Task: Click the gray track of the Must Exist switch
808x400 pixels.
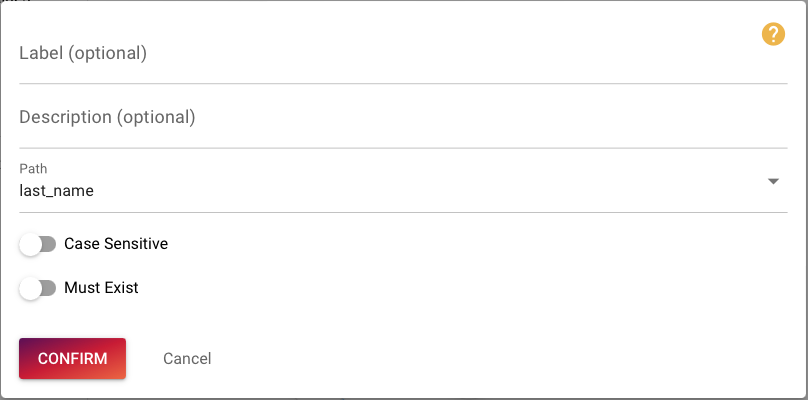Action: tap(49, 289)
